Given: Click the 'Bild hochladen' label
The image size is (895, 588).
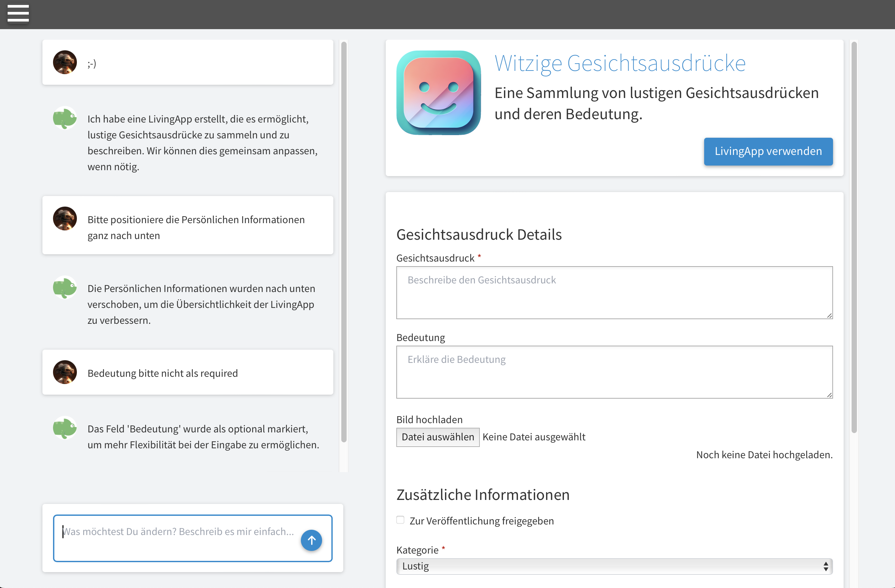Looking at the screenshot, I should [x=429, y=419].
